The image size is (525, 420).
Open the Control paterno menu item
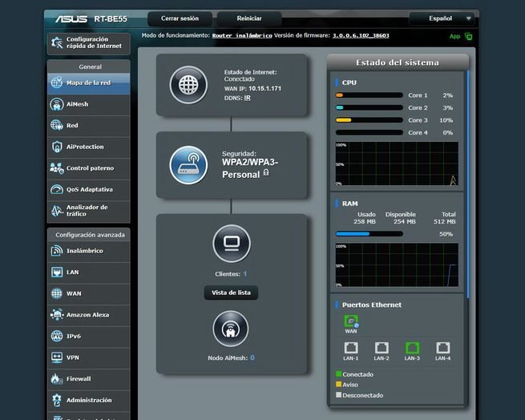(x=88, y=168)
